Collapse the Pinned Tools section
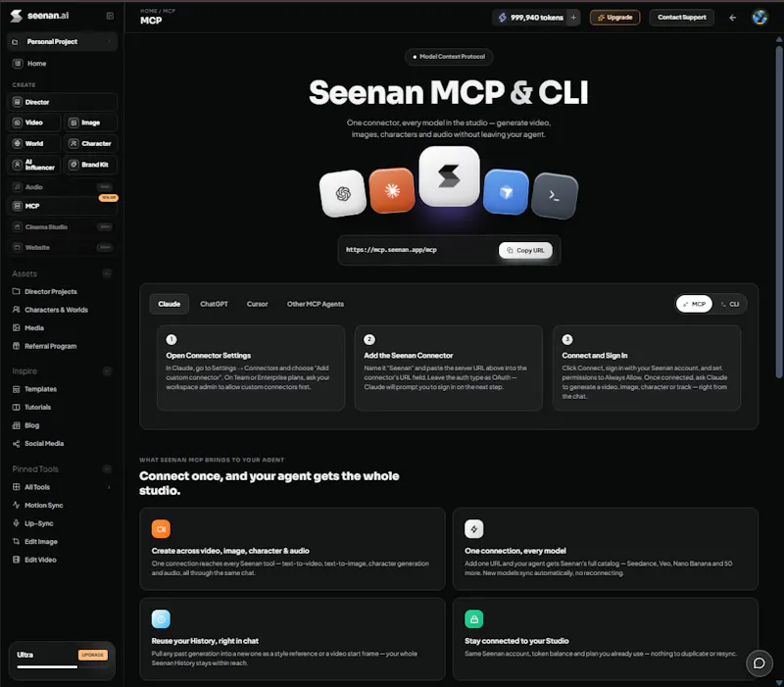The width and height of the screenshot is (784, 687). point(107,469)
